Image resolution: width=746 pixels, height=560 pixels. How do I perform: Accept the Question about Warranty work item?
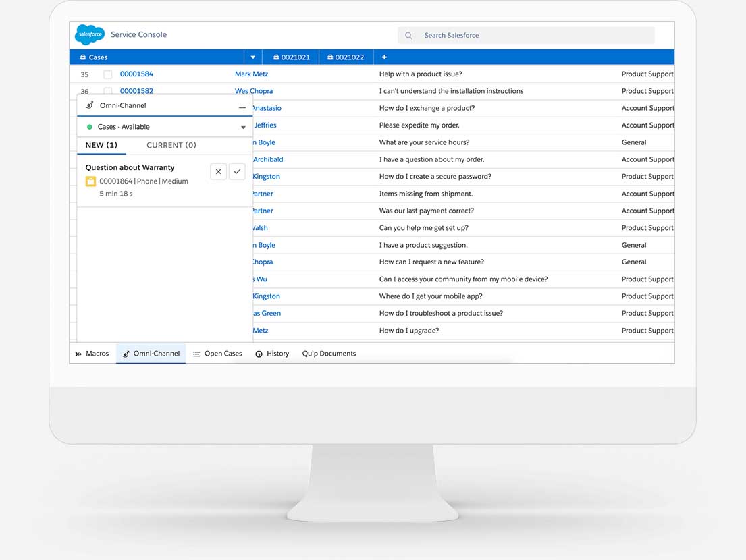(x=237, y=171)
